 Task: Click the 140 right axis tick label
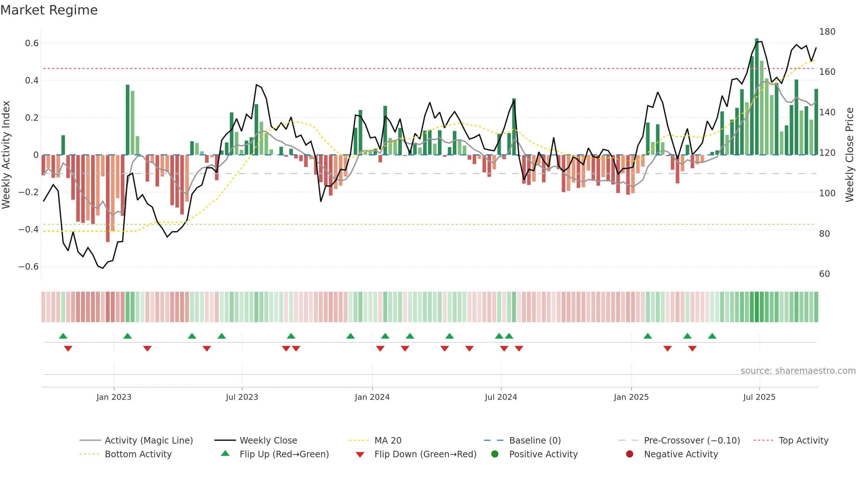(x=827, y=112)
